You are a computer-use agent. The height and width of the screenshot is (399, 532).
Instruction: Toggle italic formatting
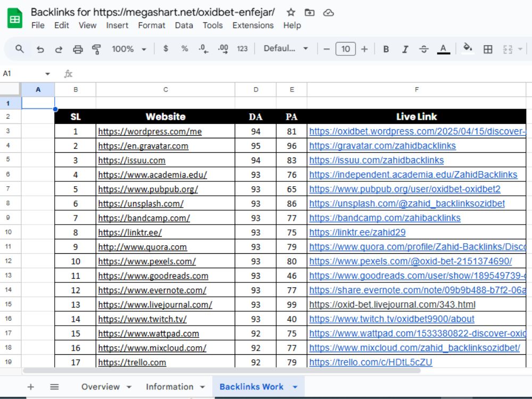pyautogui.click(x=405, y=49)
